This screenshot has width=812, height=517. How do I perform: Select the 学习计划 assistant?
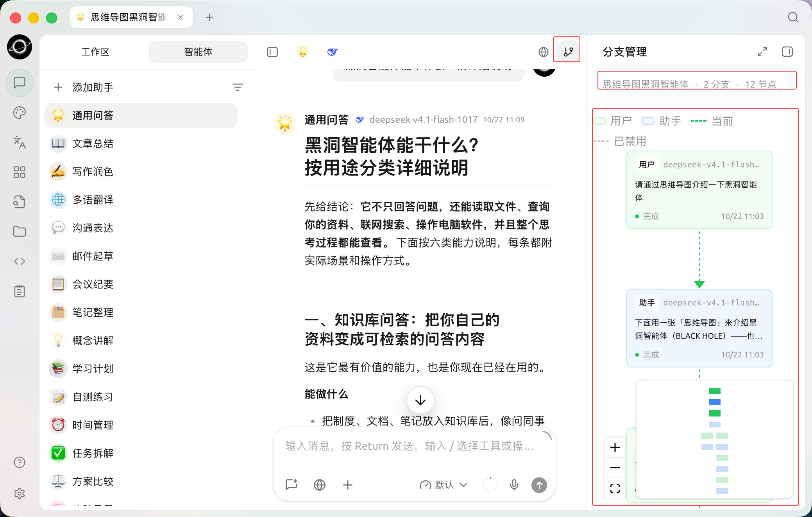[141, 369]
